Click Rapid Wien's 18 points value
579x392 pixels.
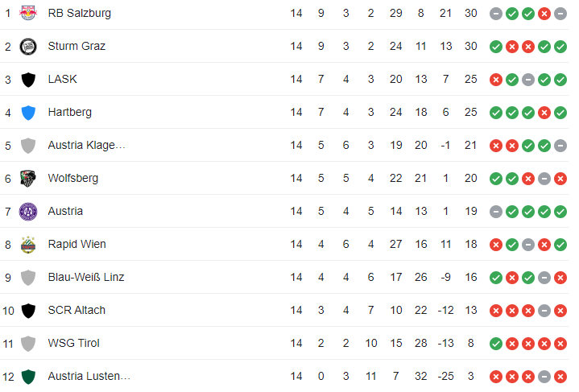471,244
